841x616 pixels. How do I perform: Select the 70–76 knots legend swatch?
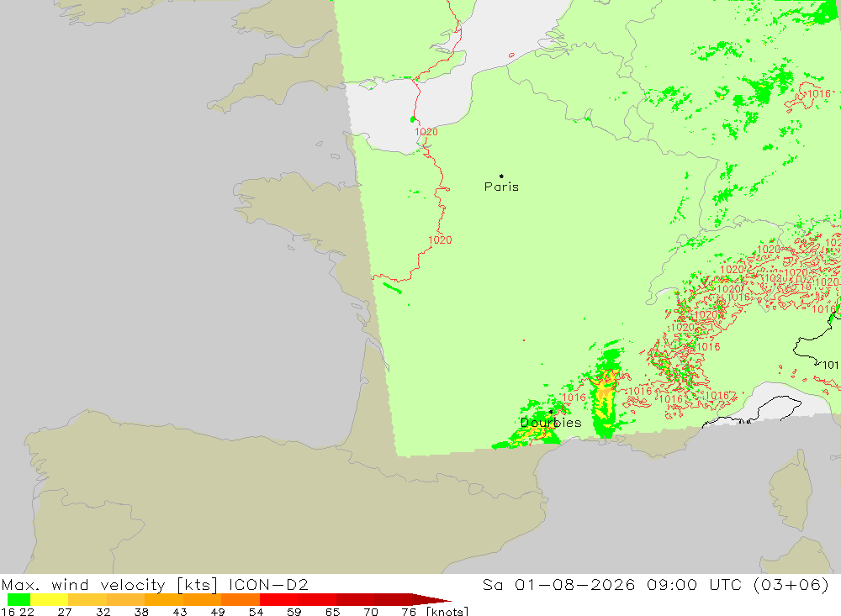coord(393,599)
